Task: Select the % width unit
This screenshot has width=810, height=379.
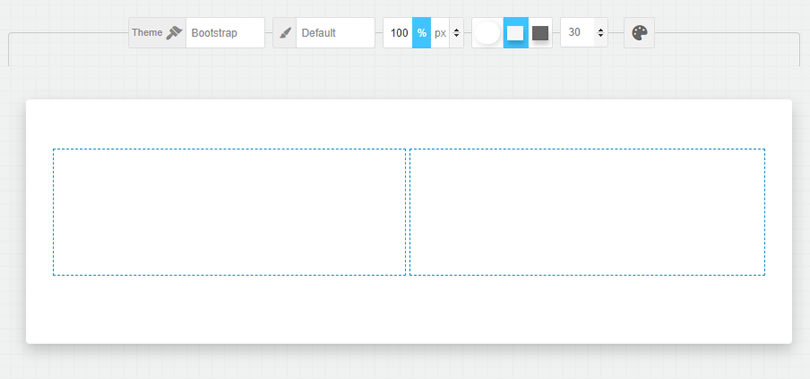Action: click(x=422, y=33)
